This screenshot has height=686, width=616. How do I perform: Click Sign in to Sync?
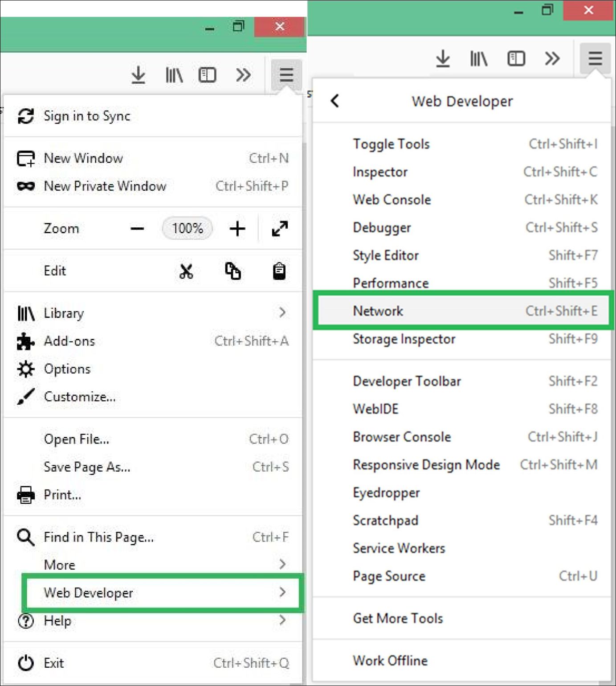87,116
